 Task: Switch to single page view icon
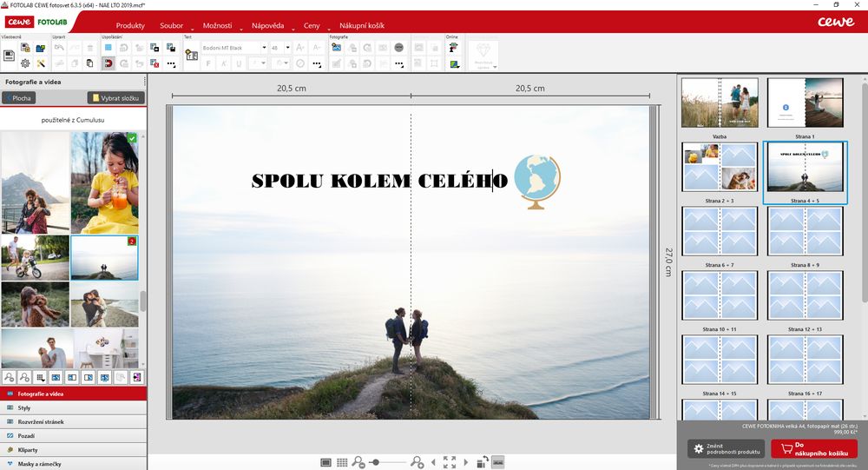click(x=326, y=462)
